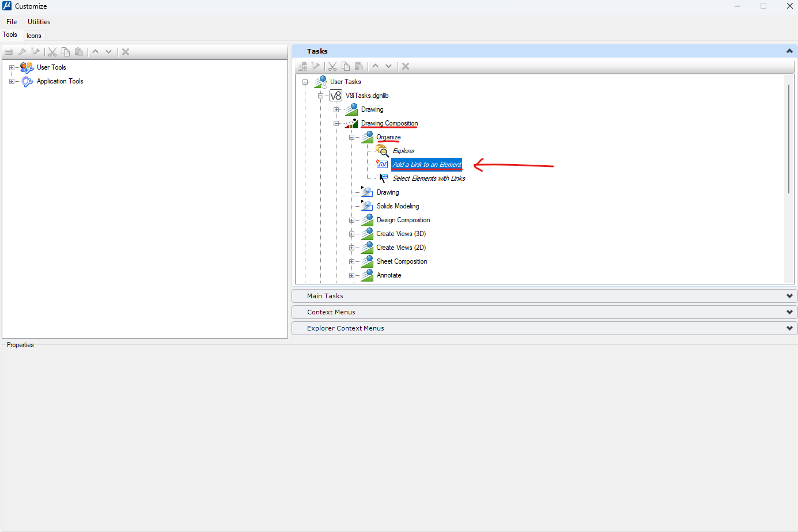The width and height of the screenshot is (798, 532).
Task: Click the Paste icon in the Tasks toolbar
Action: [x=359, y=66]
